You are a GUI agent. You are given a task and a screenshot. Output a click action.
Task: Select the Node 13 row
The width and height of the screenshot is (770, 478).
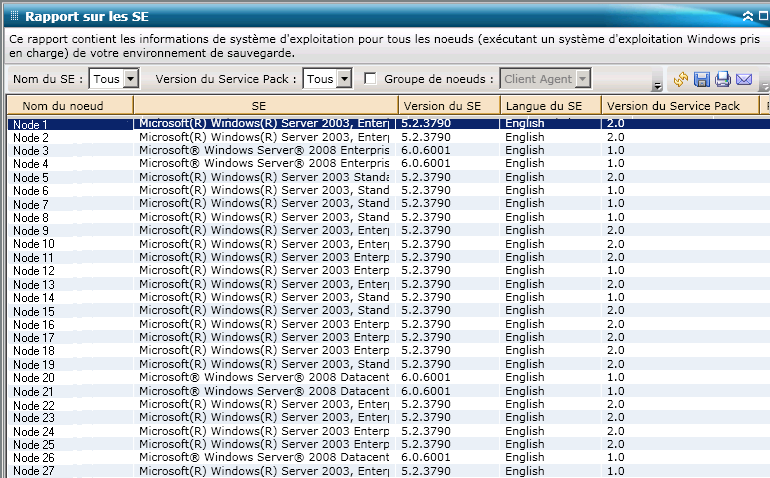[x=388, y=284]
